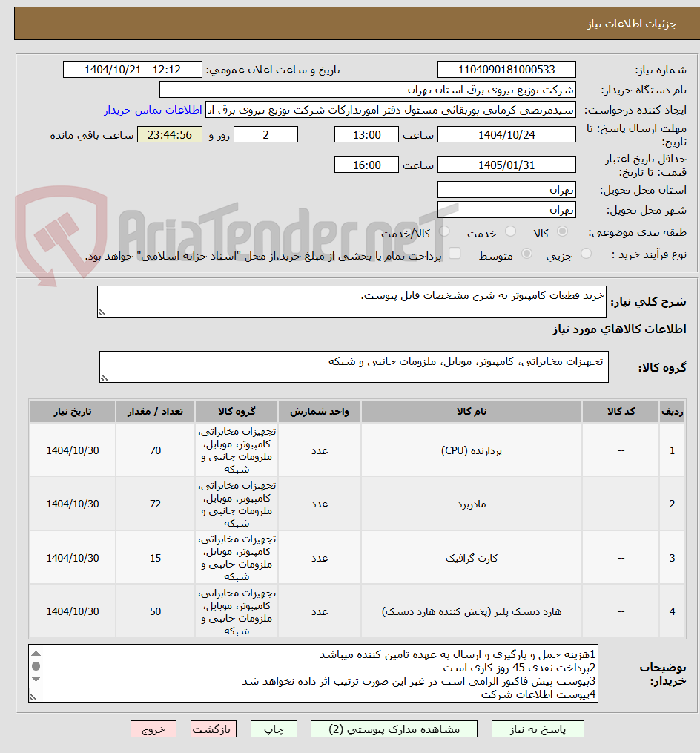
Task: Click the 16:00 validity hour field
Action: [x=366, y=165]
